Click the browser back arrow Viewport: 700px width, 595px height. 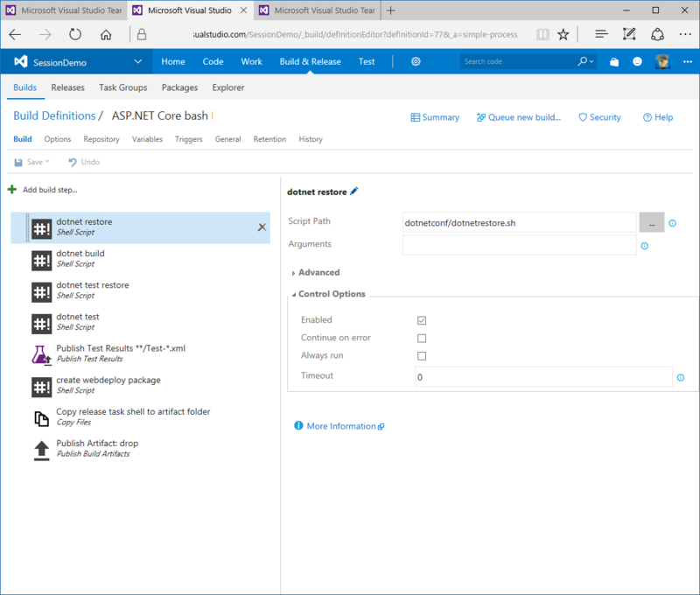(15, 34)
